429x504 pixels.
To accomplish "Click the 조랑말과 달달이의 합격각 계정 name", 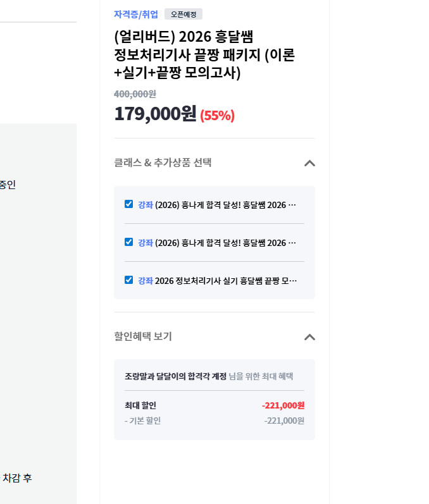I will coord(175,377).
